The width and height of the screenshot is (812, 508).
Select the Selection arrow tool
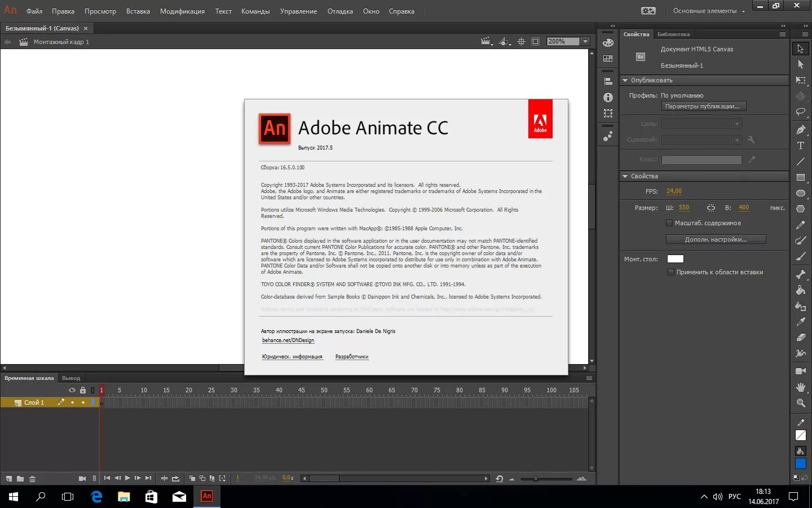click(x=801, y=49)
